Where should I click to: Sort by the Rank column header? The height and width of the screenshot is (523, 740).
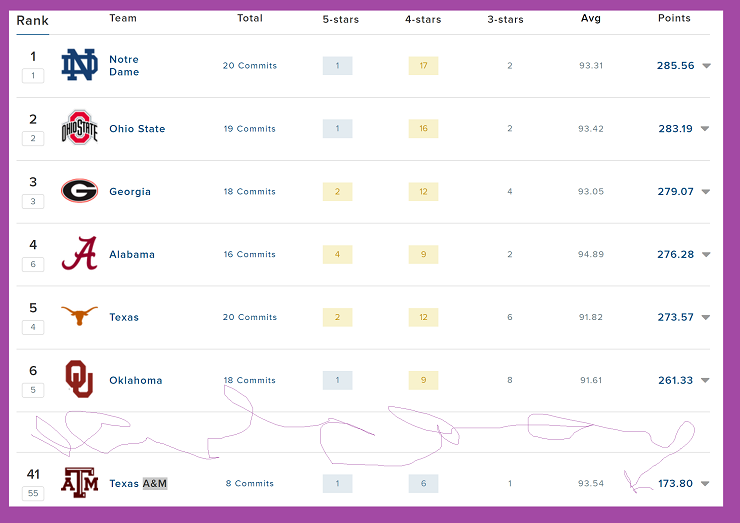tap(32, 20)
